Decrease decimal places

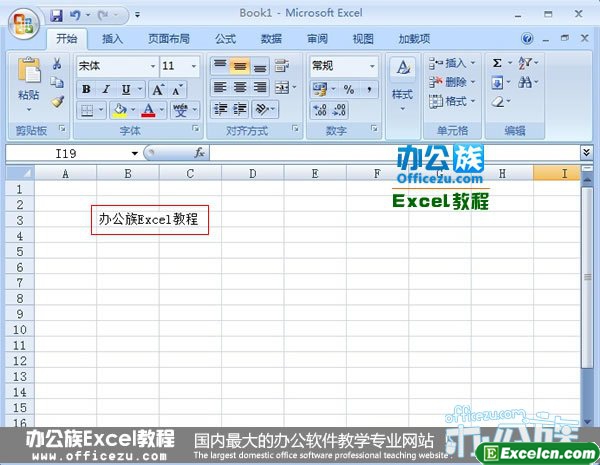click(339, 110)
